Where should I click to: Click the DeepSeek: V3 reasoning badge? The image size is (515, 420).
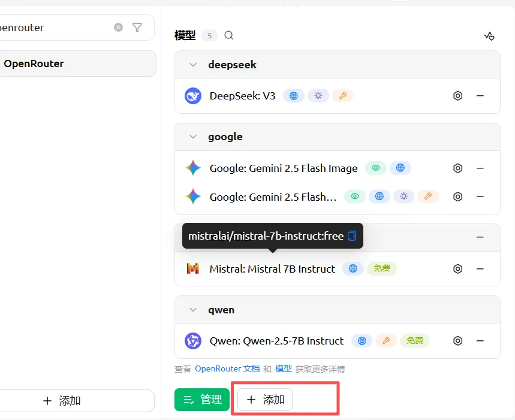(318, 95)
